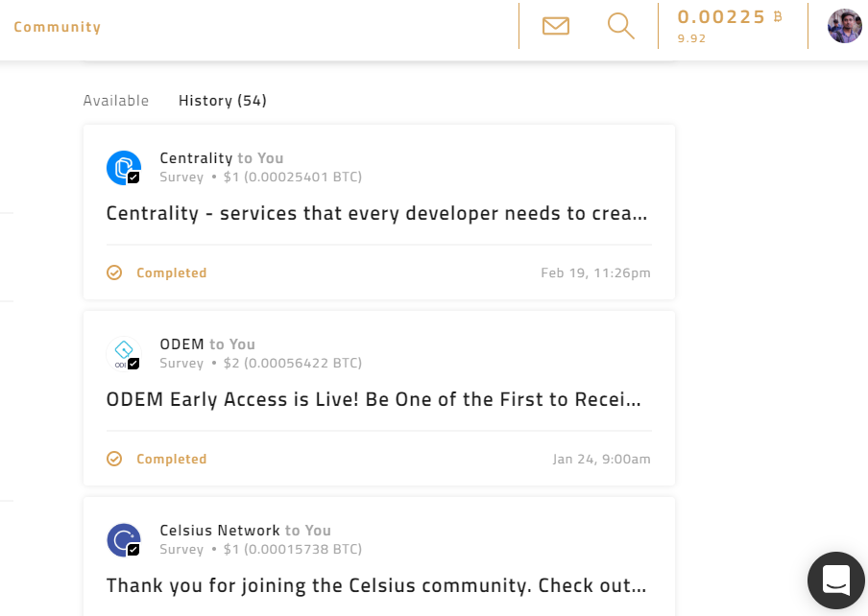Click the Centrality sender name
The image size is (868, 616).
(x=196, y=158)
